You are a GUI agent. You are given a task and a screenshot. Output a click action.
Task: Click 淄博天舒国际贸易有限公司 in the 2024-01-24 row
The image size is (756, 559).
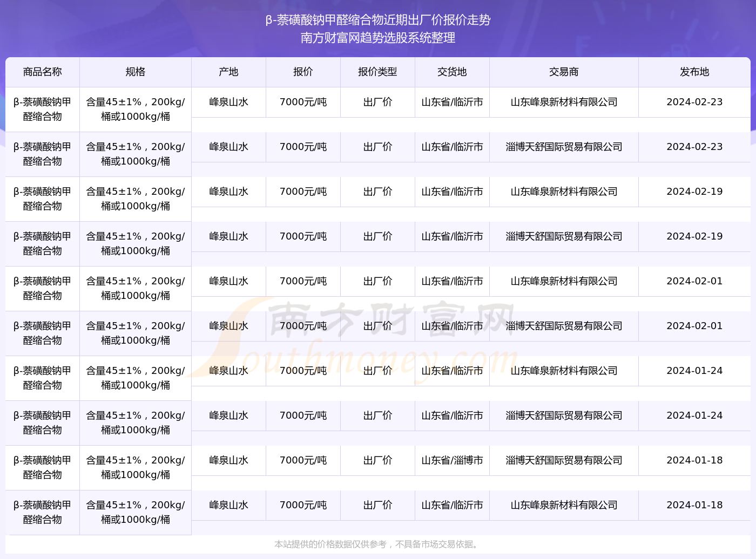click(564, 415)
